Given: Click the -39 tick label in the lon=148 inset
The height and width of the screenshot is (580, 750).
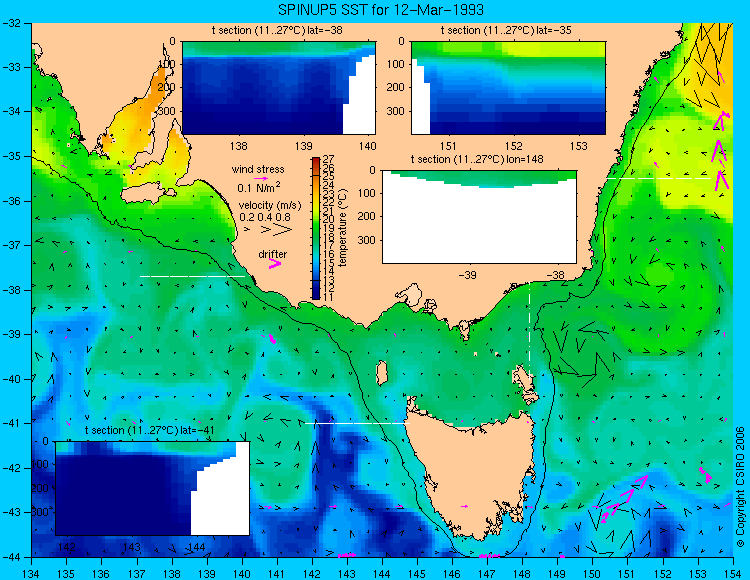Looking at the screenshot, I should coord(467,275).
